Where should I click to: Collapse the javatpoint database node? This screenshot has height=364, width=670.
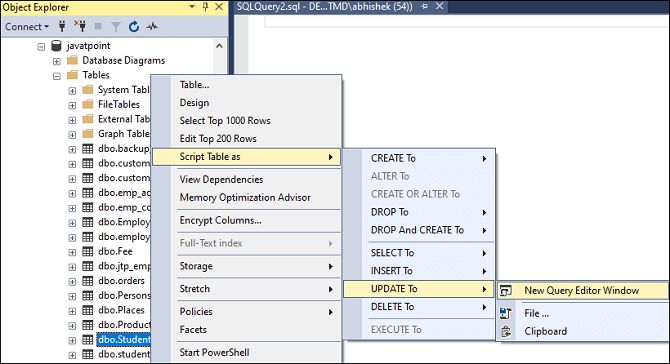pos(41,46)
